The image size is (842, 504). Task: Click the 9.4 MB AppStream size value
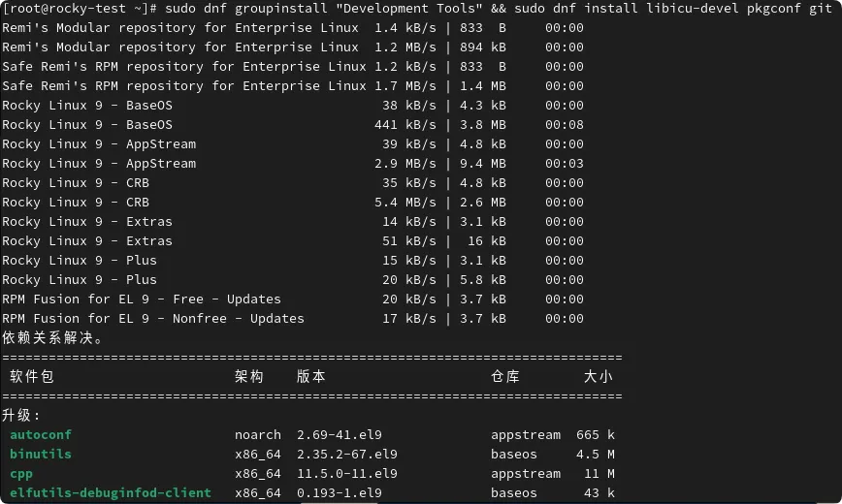click(x=483, y=164)
